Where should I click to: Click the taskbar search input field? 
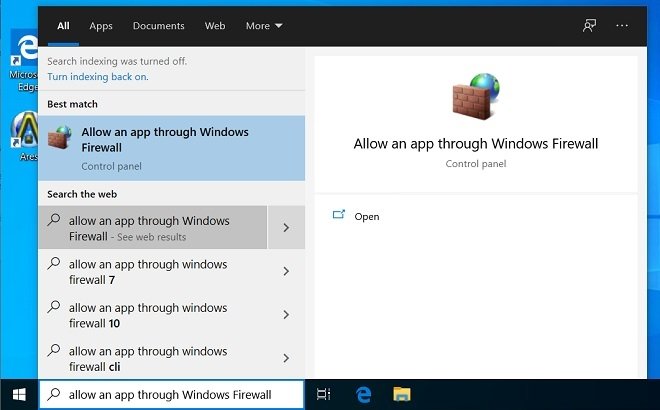(172, 395)
